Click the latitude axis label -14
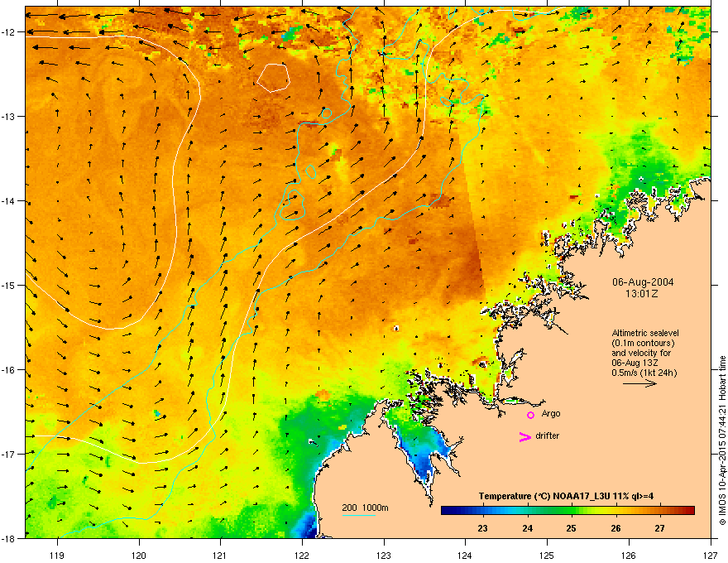 (8, 201)
